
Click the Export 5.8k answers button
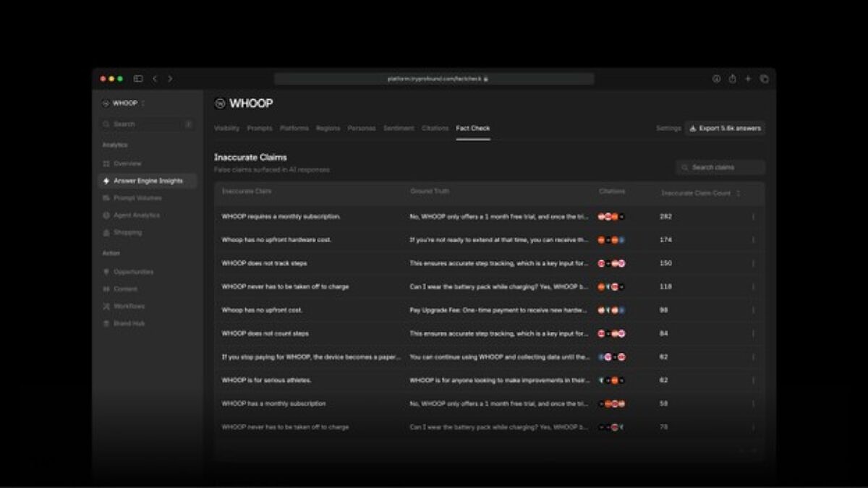(725, 128)
